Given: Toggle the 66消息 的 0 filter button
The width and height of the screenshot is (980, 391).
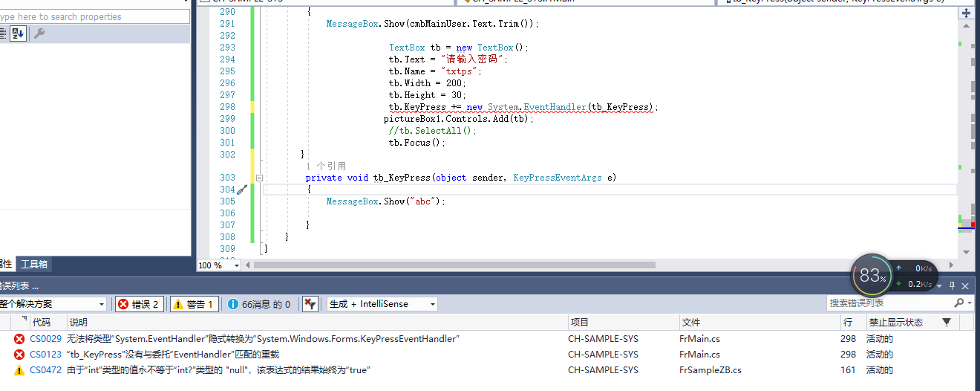Looking at the screenshot, I should 259,304.
